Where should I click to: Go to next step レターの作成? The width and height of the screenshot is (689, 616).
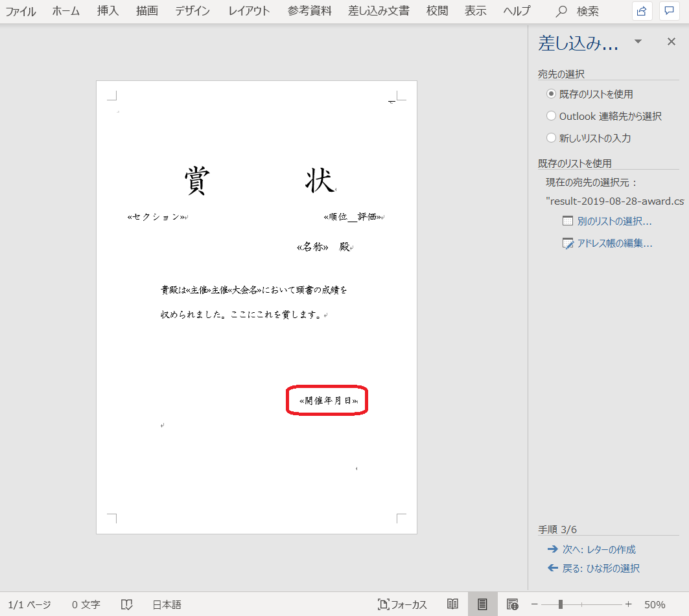(x=598, y=549)
